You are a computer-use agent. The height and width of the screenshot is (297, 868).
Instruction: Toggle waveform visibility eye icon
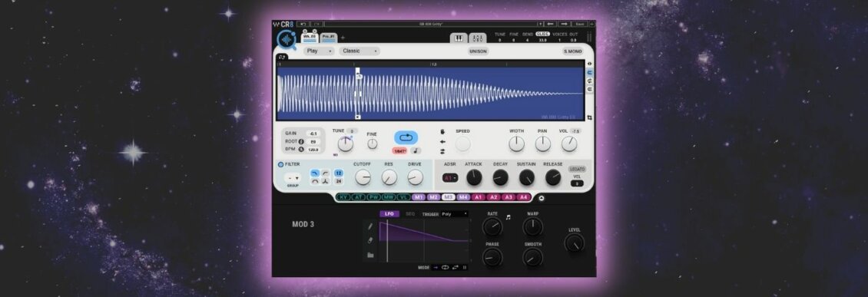point(590,64)
